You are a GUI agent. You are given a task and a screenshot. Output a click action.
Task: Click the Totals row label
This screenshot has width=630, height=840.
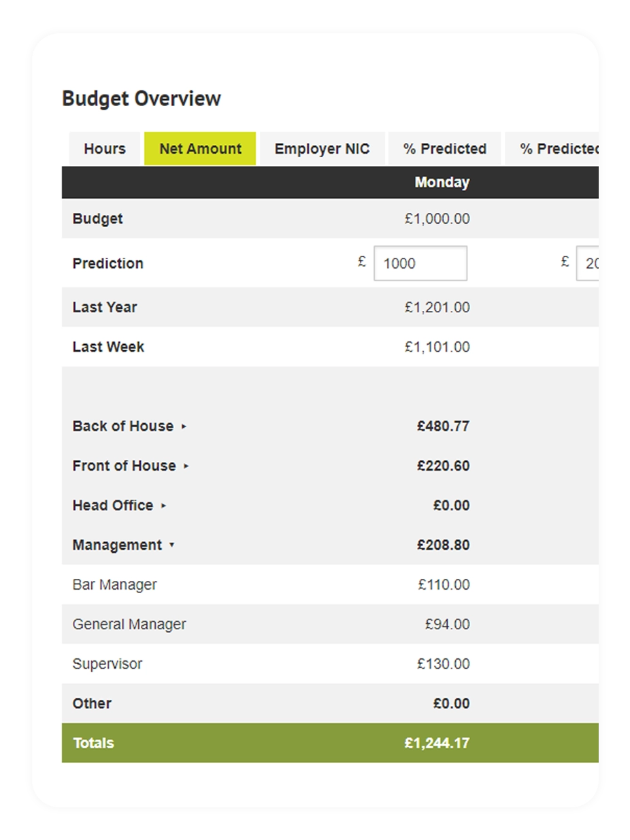coord(93,743)
